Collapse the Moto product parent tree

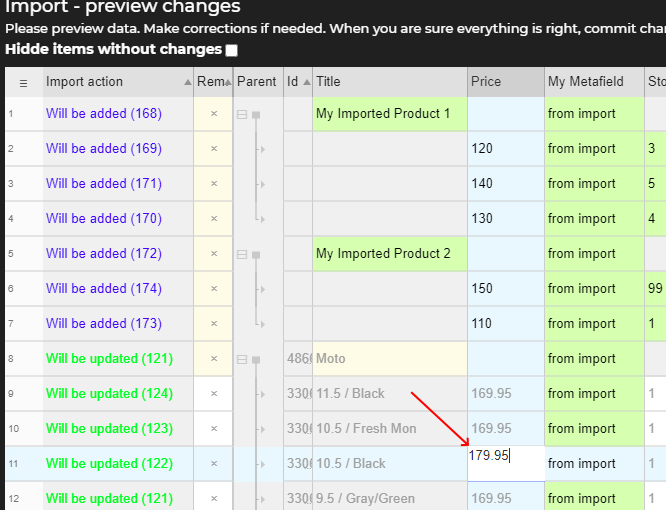tap(241, 359)
